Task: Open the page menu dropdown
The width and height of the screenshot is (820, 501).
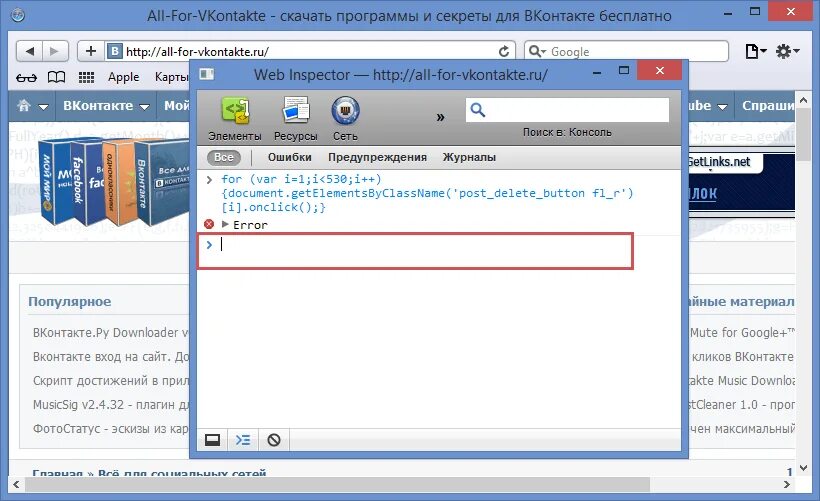Action: coord(755,51)
